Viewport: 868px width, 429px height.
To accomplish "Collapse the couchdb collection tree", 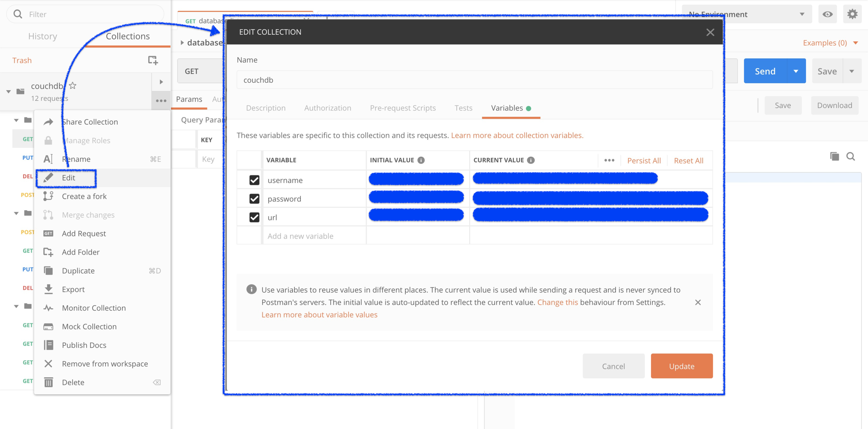I will (x=8, y=92).
